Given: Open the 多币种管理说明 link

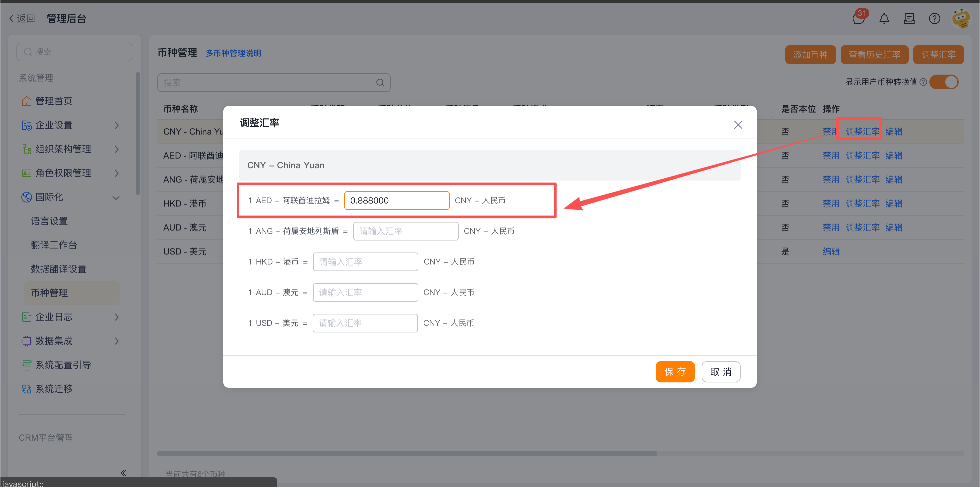Looking at the screenshot, I should (233, 53).
